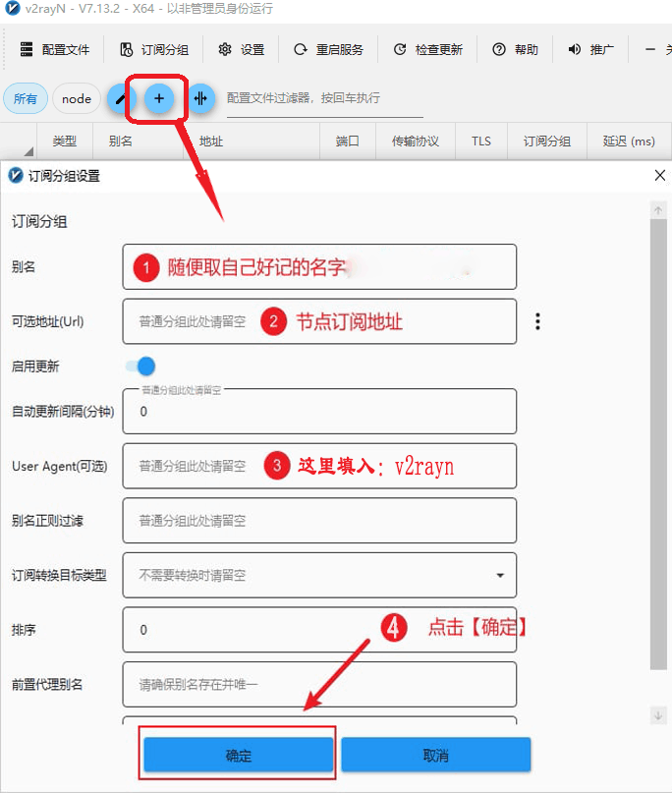The width and height of the screenshot is (672, 793).
Task: Click the v2rayN icon in dialog title
Action: (16, 176)
